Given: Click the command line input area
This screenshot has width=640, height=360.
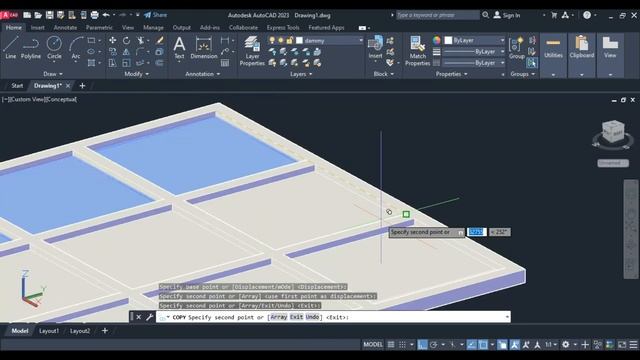Looking at the screenshot, I should [333, 317].
